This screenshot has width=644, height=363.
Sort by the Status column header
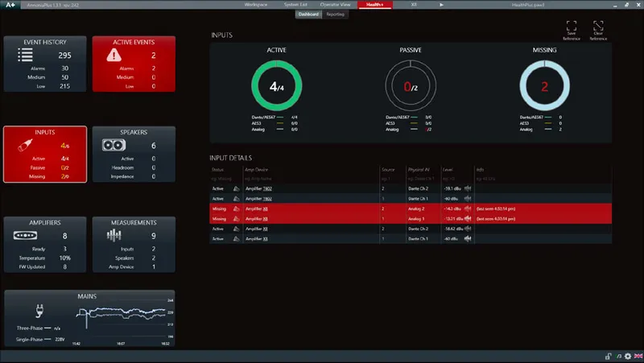[x=217, y=170]
